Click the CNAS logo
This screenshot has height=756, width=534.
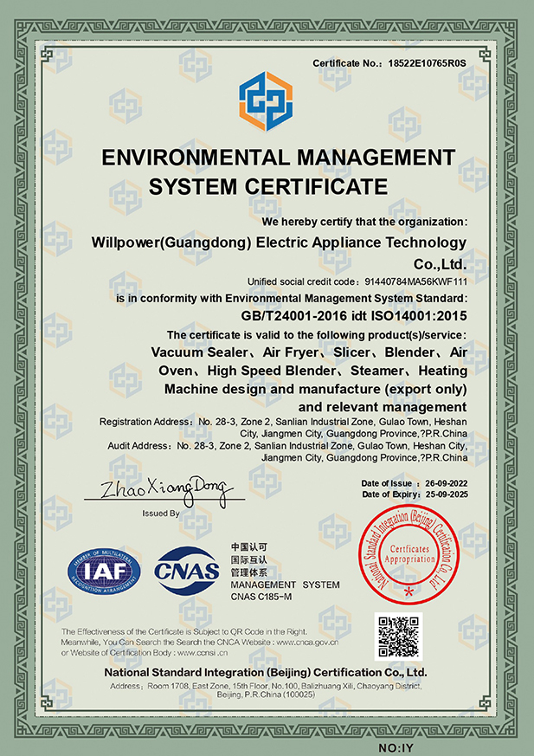coord(186,570)
